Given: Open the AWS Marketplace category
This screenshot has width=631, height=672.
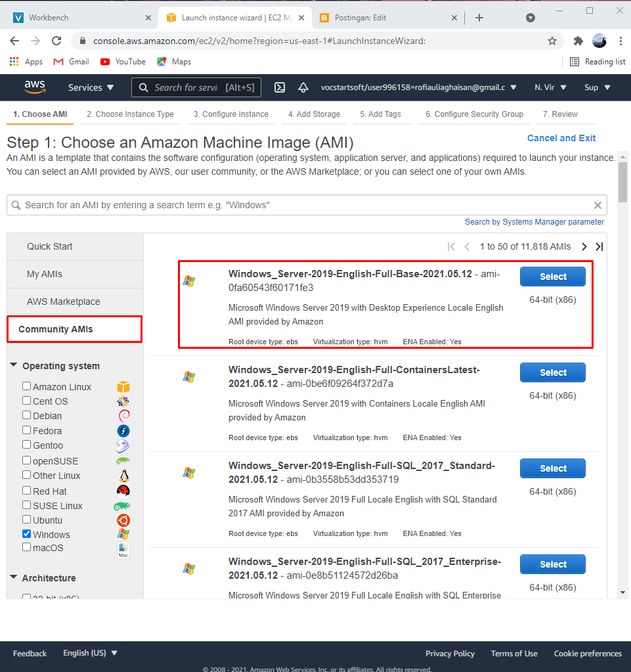Looking at the screenshot, I should coord(75,302).
